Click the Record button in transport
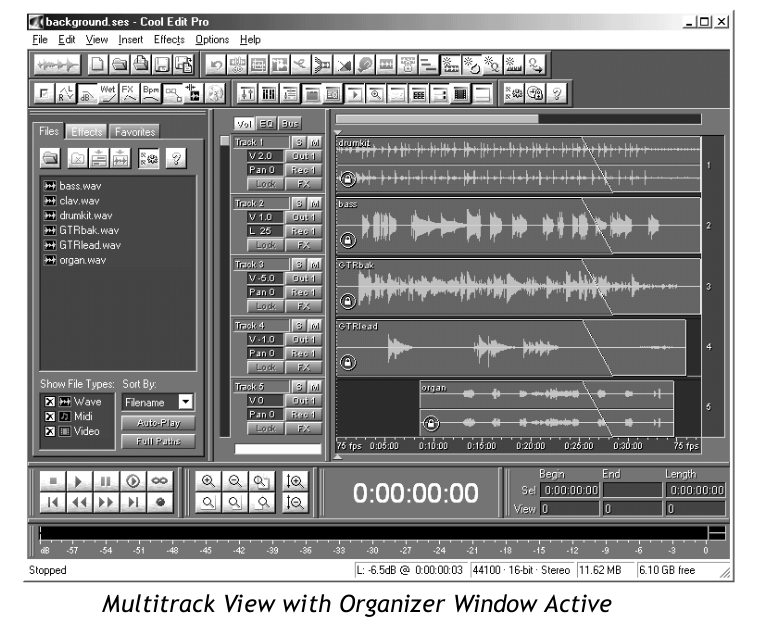The width and height of the screenshot is (761, 642). click(x=160, y=502)
